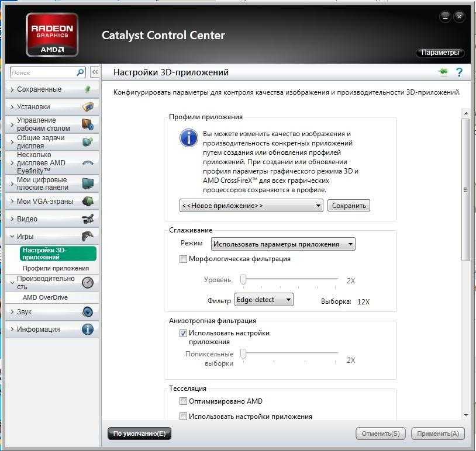Click the Мои цифровые плоские панели monitor icon
This screenshot has width=476, height=451.
(88, 183)
